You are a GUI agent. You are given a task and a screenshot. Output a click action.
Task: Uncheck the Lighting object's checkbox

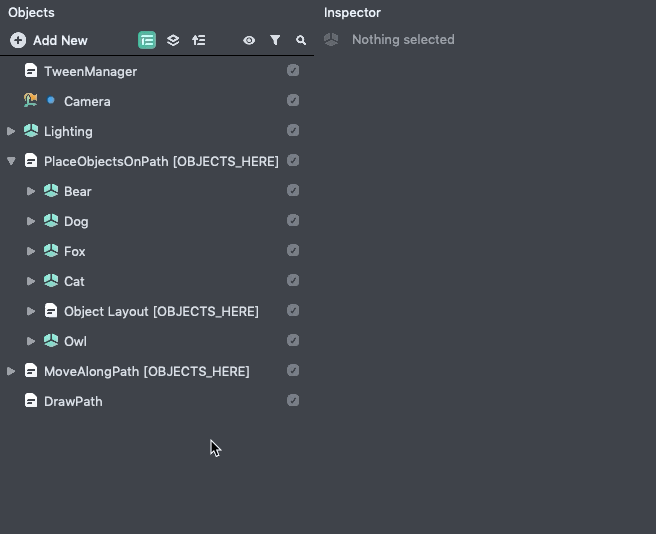(x=293, y=131)
